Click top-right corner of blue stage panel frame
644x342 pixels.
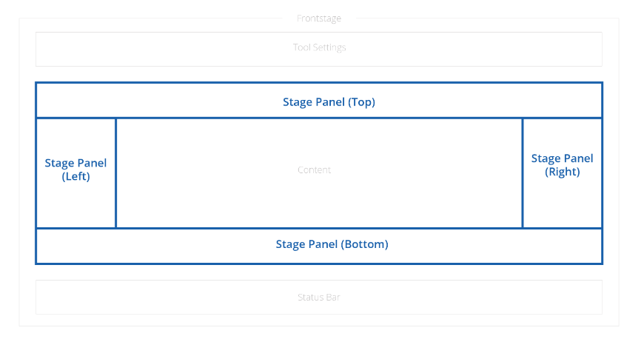tap(602, 83)
